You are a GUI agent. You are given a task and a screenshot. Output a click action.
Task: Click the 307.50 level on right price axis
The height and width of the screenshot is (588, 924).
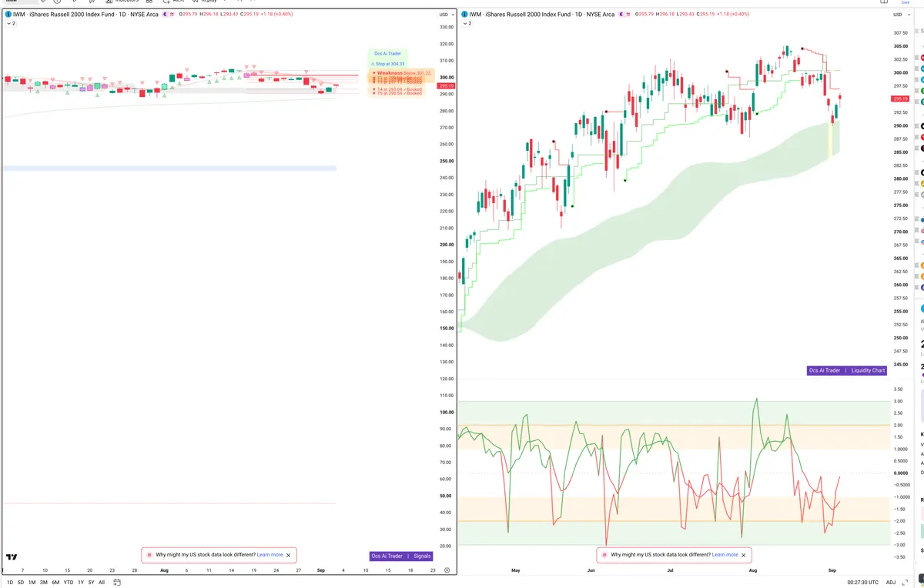click(900, 33)
